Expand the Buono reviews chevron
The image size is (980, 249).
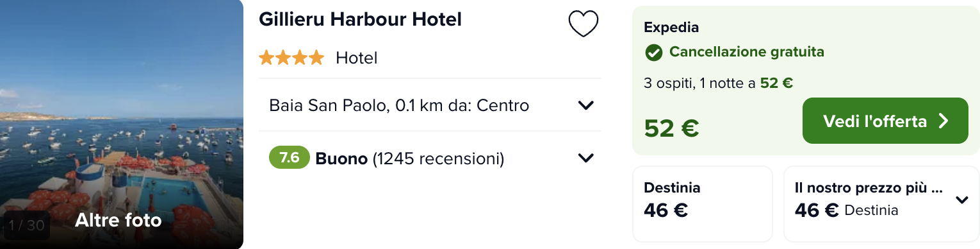[x=586, y=158]
